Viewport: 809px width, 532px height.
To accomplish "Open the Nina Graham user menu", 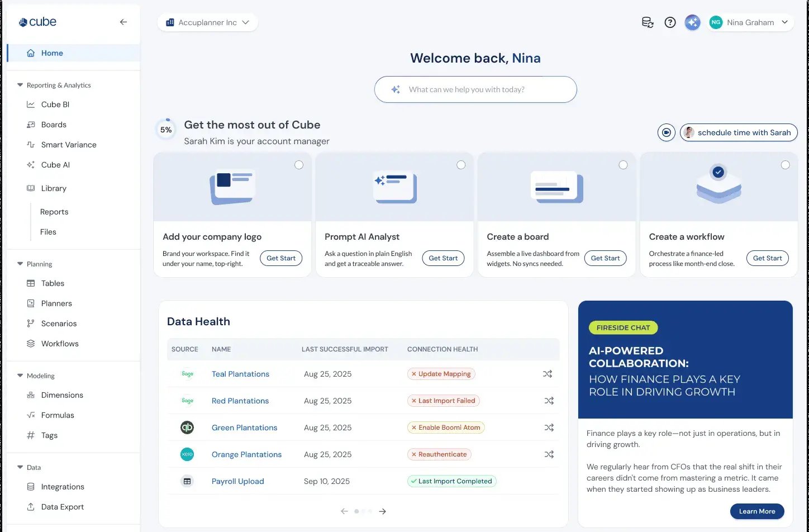I will coord(750,22).
